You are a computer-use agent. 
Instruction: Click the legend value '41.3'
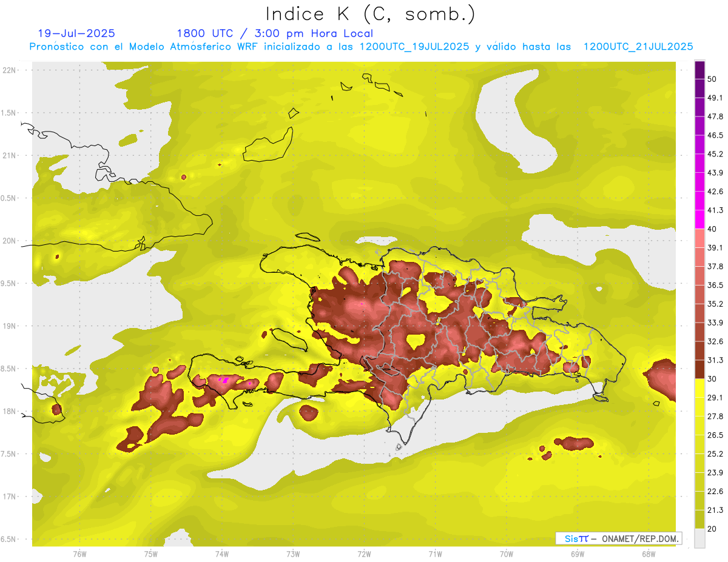[x=715, y=210]
